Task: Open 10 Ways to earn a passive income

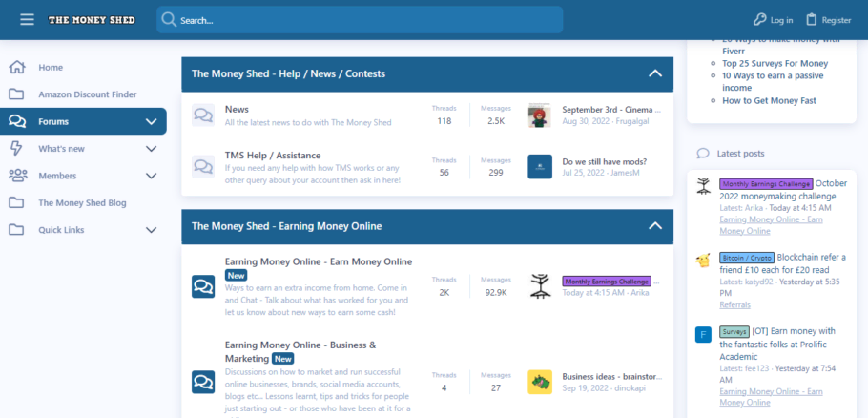Action: click(773, 81)
